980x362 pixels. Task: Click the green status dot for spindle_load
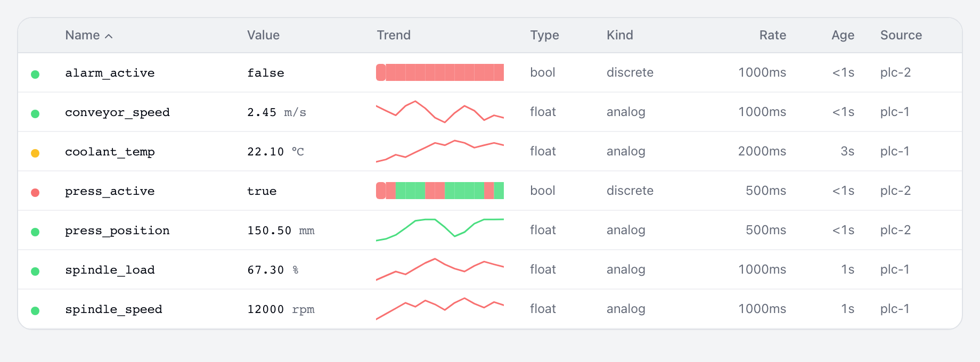(x=35, y=271)
